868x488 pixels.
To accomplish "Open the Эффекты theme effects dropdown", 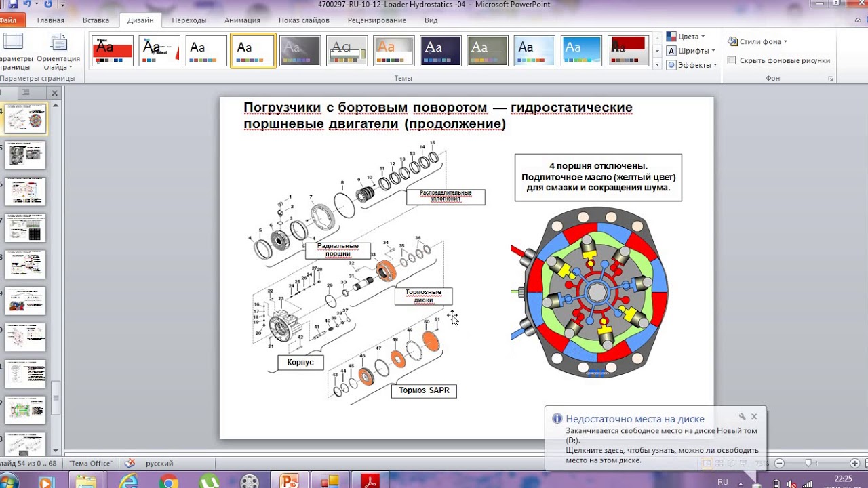I will click(x=691, y=65).
